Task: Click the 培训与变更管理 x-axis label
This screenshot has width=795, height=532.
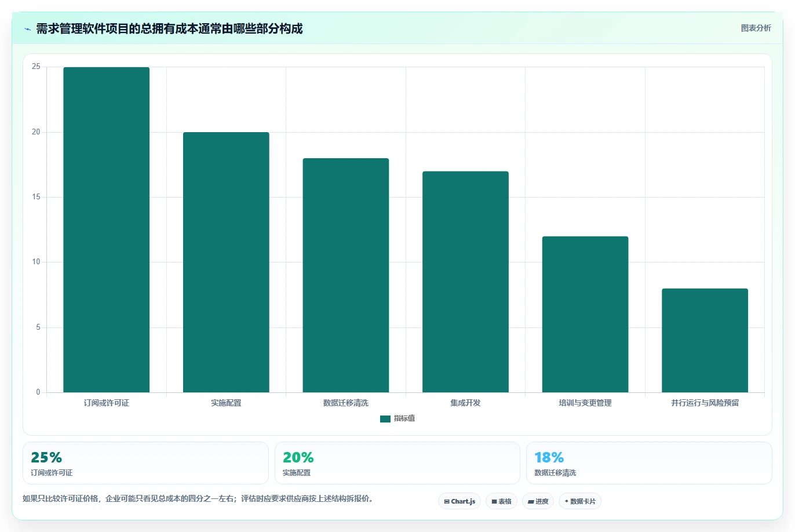Action: point(585,403)
